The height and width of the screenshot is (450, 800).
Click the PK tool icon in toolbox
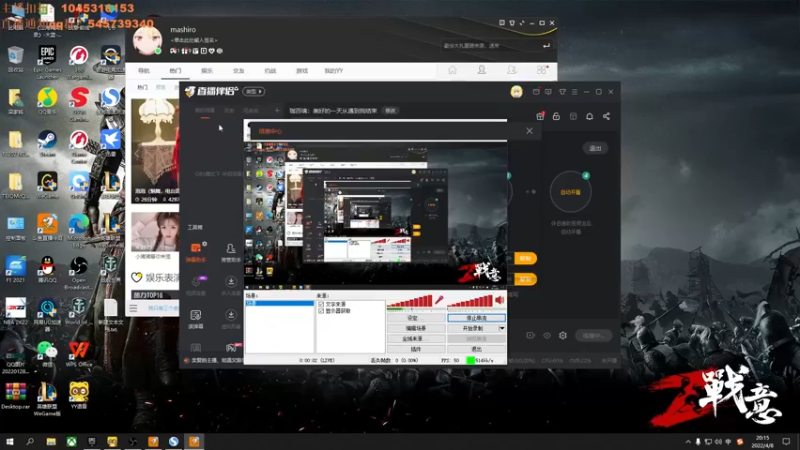point(231,348)
